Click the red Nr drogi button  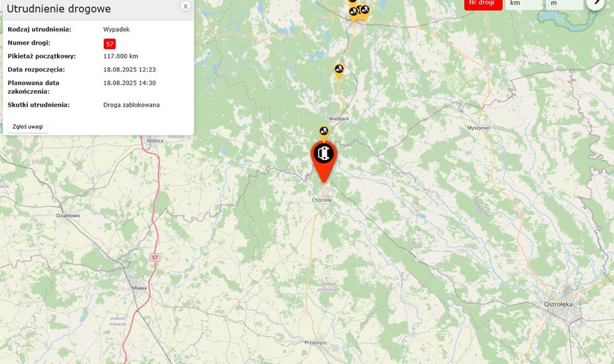(483, 4)
